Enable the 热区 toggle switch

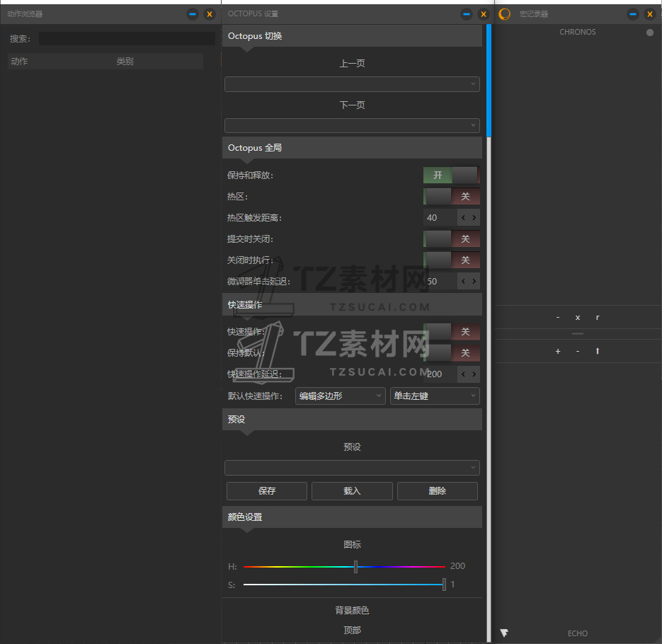(451, 197)
